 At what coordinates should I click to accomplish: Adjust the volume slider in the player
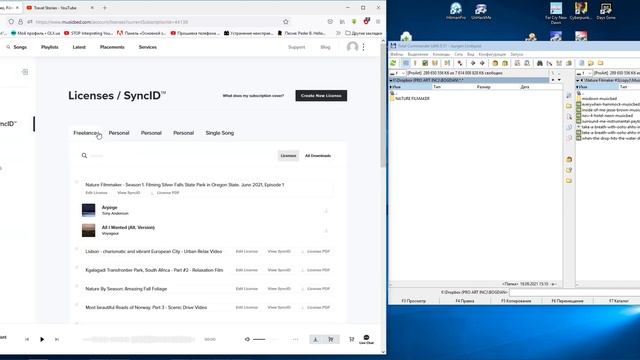click(x=266, y=339)
